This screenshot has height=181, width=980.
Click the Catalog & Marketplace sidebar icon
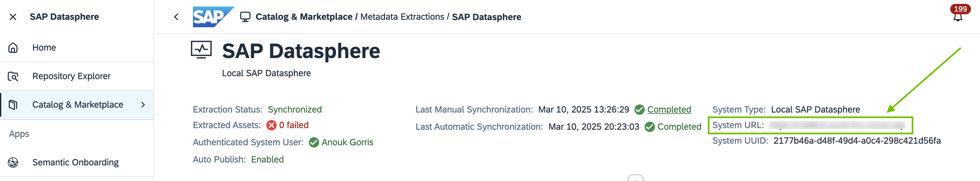(13, 105)
